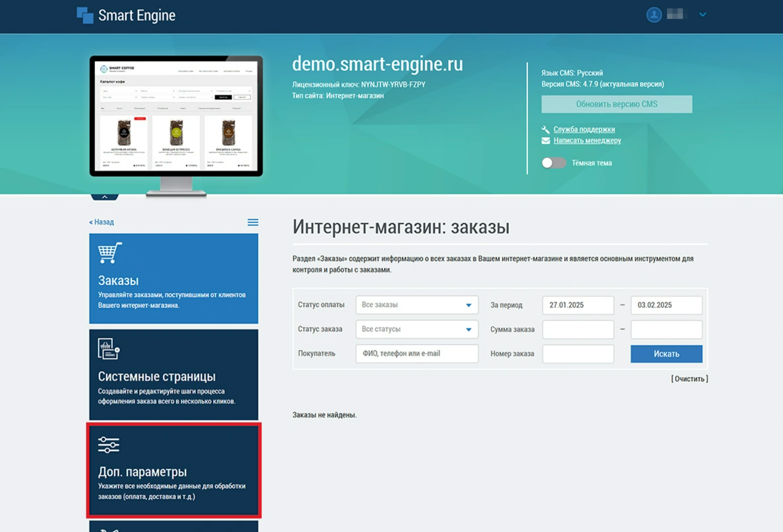Click the Очистить filter reset link

click(689, 378)
